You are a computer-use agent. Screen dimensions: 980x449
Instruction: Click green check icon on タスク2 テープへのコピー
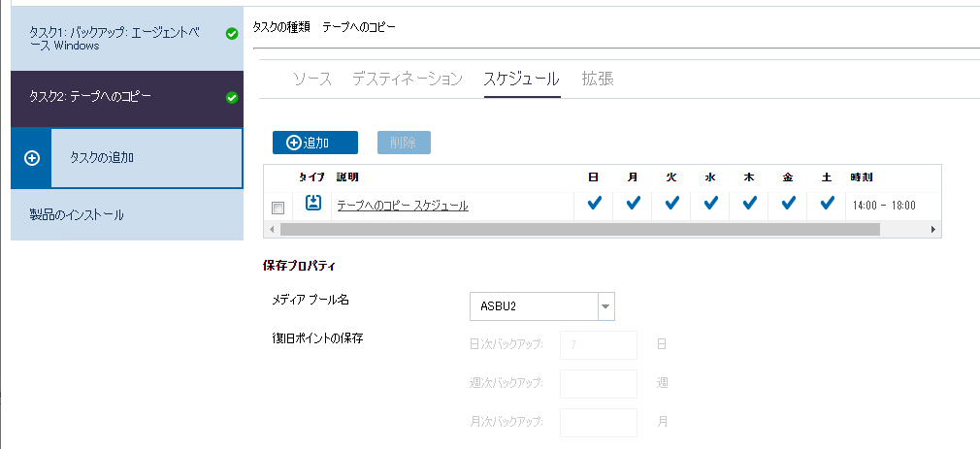tap(231, 97)
